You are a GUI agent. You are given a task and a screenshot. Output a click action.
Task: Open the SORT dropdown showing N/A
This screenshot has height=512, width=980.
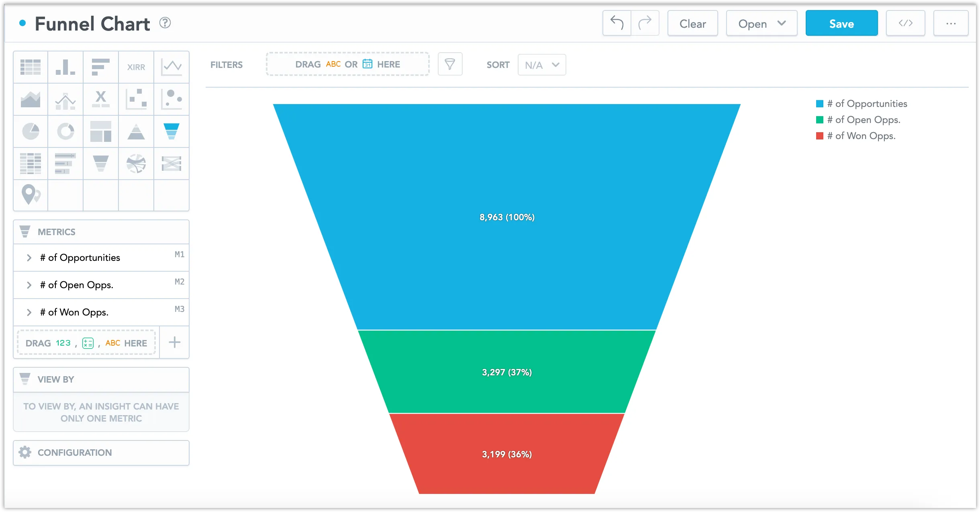point(541,65)
